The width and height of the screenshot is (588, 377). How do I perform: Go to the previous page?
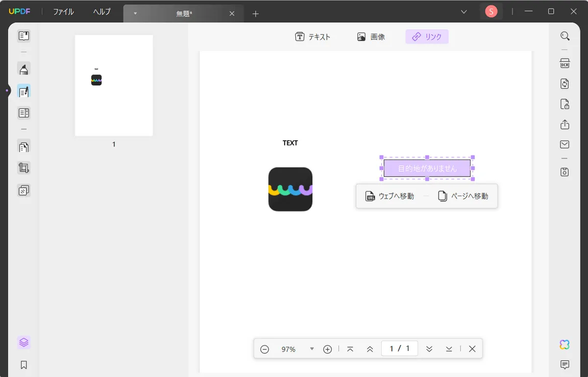[370, 349]
